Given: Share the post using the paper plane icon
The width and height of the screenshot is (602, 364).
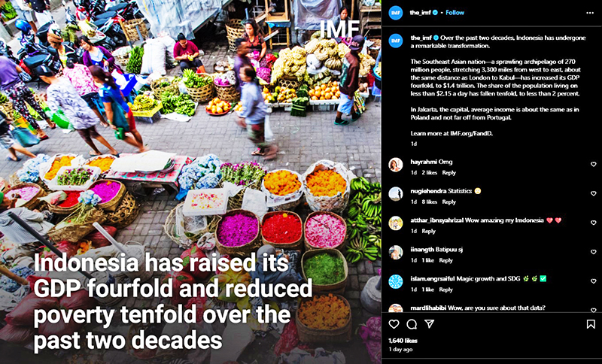Looking at the screenshot, I should tap(429, 324).
